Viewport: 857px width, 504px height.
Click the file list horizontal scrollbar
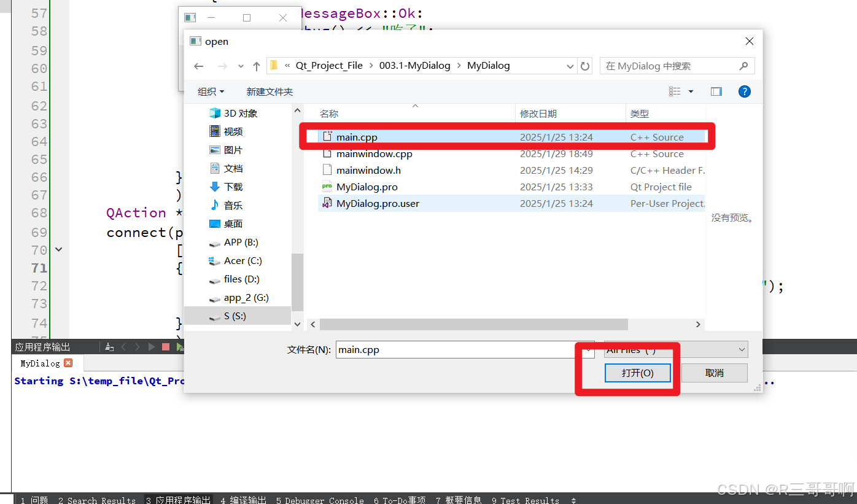tap(474, 324)
